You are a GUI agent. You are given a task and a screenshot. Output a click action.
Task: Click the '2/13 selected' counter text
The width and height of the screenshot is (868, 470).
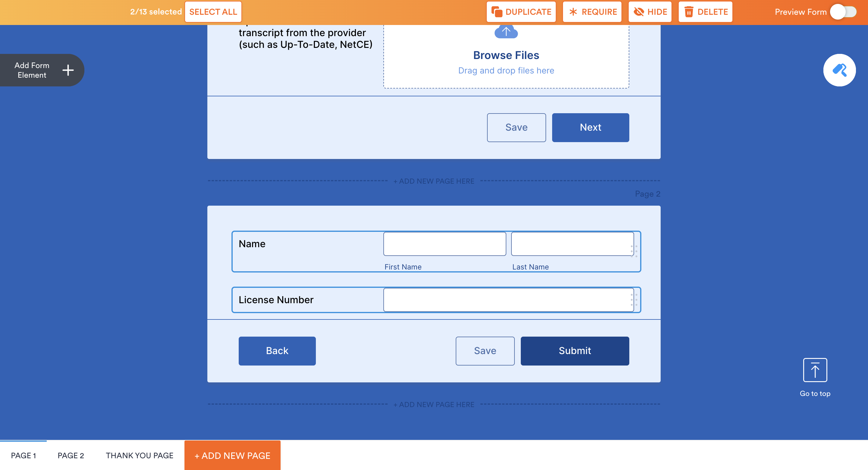(156, 12)
